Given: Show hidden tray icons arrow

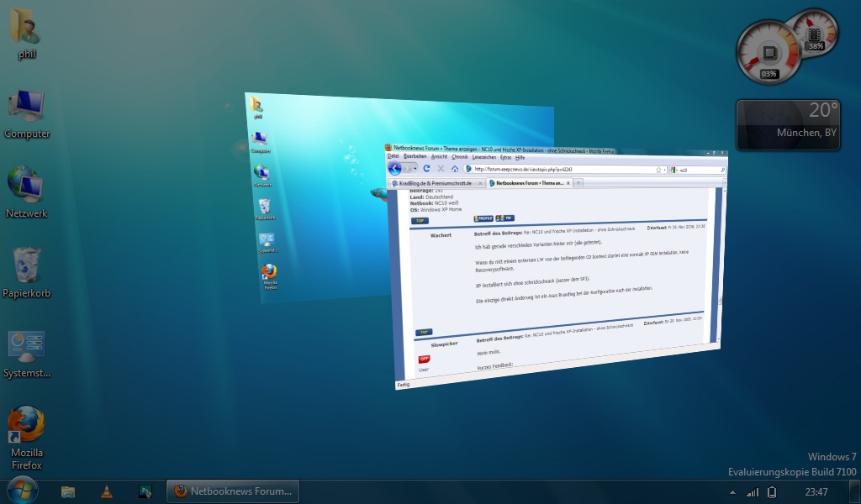Looking at the screenshot, I should click(x=732, y=491).
